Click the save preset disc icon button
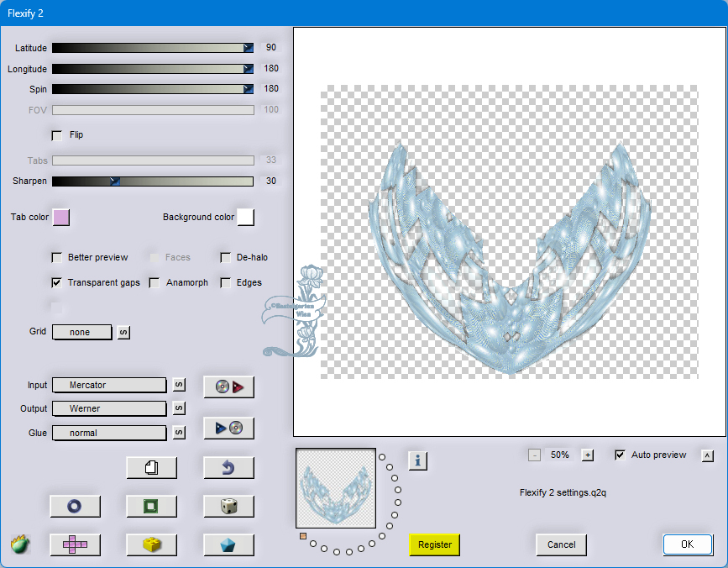 [229, 428]
